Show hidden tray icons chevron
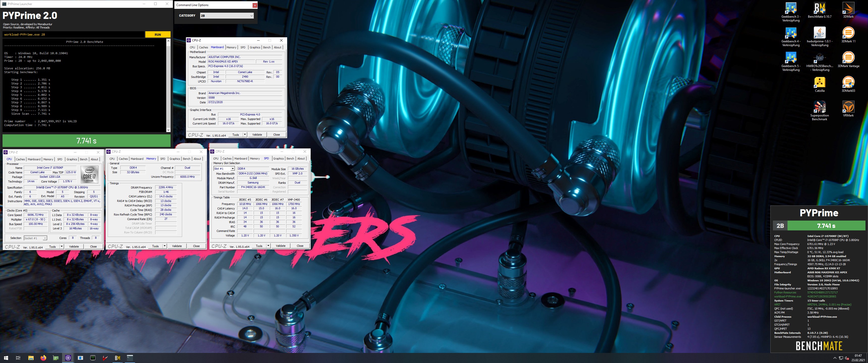This screenshot has height=363, width=868. click(835, 358)
